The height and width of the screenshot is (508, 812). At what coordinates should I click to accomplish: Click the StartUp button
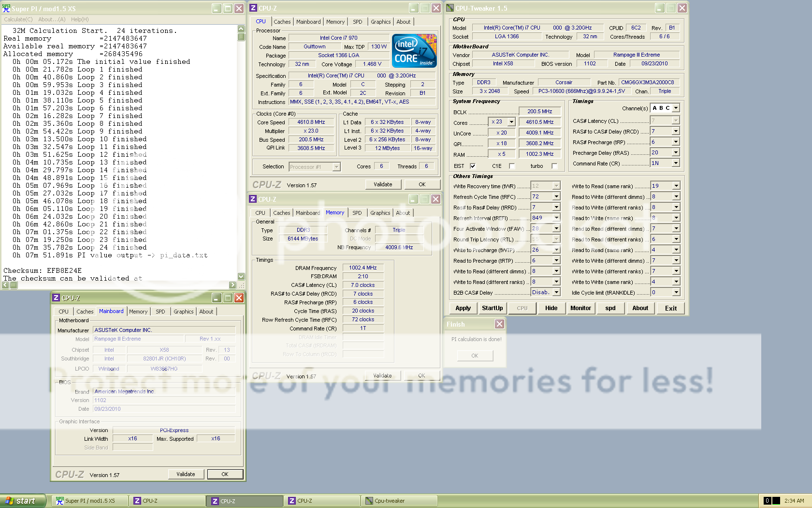[493, 308]
